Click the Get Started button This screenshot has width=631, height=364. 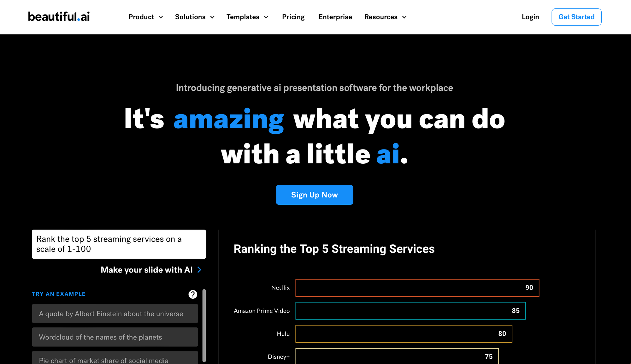(576, 17)
